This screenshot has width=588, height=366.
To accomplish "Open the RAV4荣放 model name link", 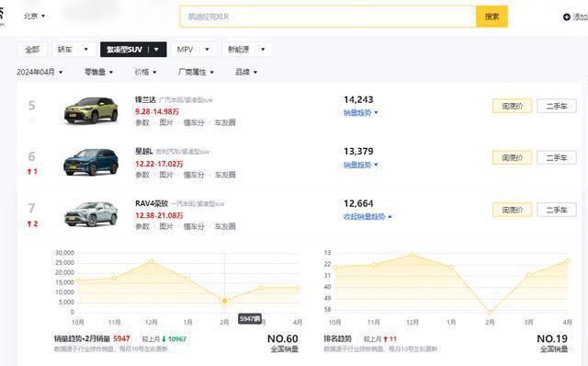I will pos(152,203).
